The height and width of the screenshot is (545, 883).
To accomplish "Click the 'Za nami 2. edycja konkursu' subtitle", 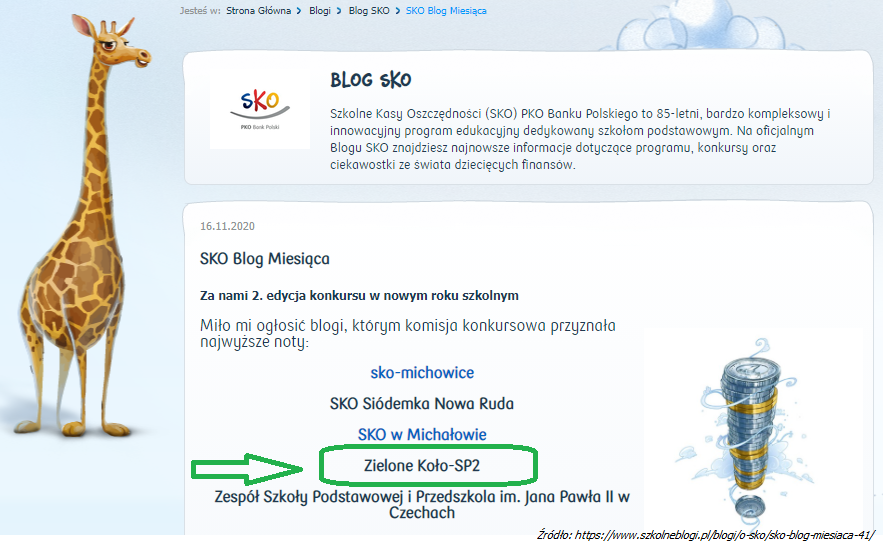I will point(359,296).
